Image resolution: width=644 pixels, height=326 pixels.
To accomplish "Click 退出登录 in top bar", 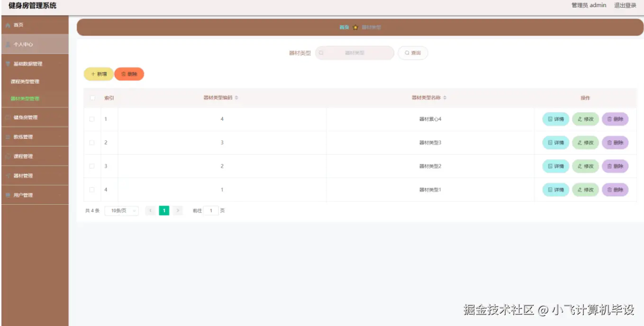I will point(625,6).
